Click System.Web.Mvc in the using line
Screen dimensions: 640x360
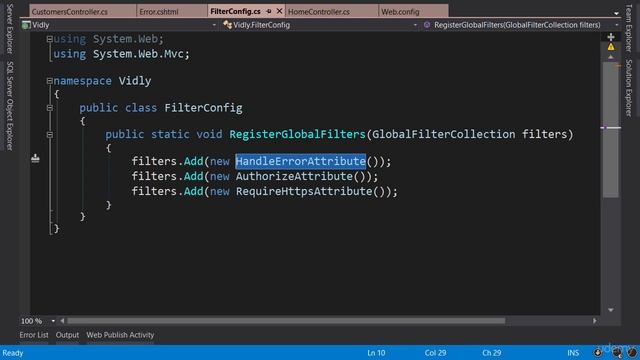coord(138,54)
